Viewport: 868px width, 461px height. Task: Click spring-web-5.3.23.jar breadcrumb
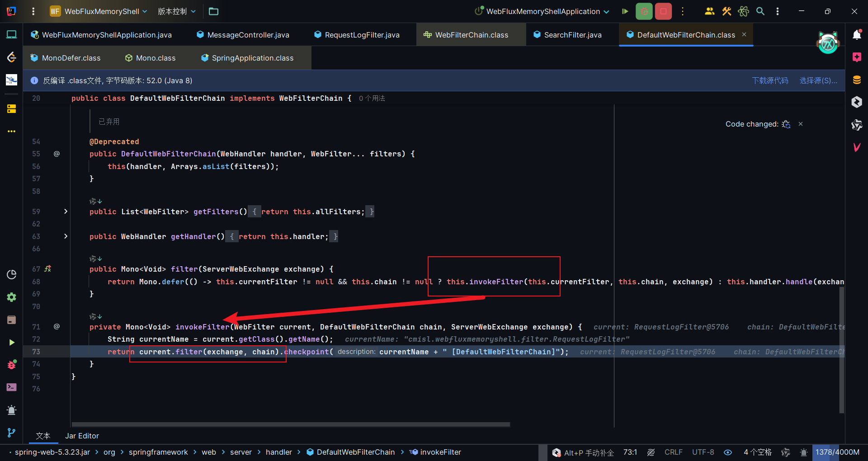(x=52, y=452)
